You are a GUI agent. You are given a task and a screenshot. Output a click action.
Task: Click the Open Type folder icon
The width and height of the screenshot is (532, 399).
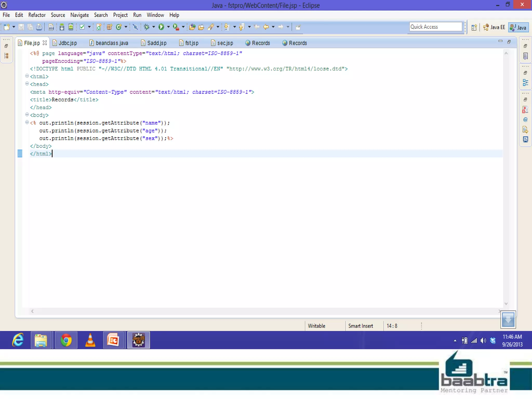pyautogui.click(x=192, y=27)
